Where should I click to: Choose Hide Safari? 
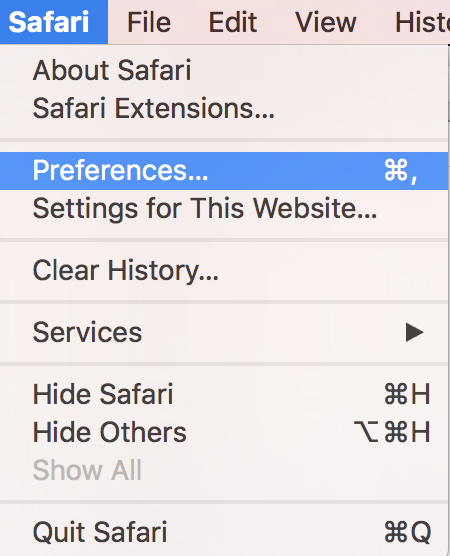[x=224, y=394]
